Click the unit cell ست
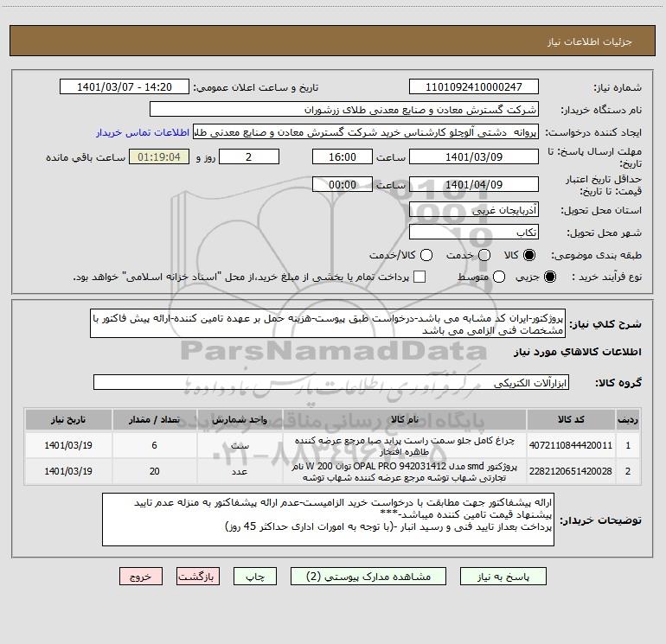This screenshot has height=644, width=666. [x=240, y=445]
